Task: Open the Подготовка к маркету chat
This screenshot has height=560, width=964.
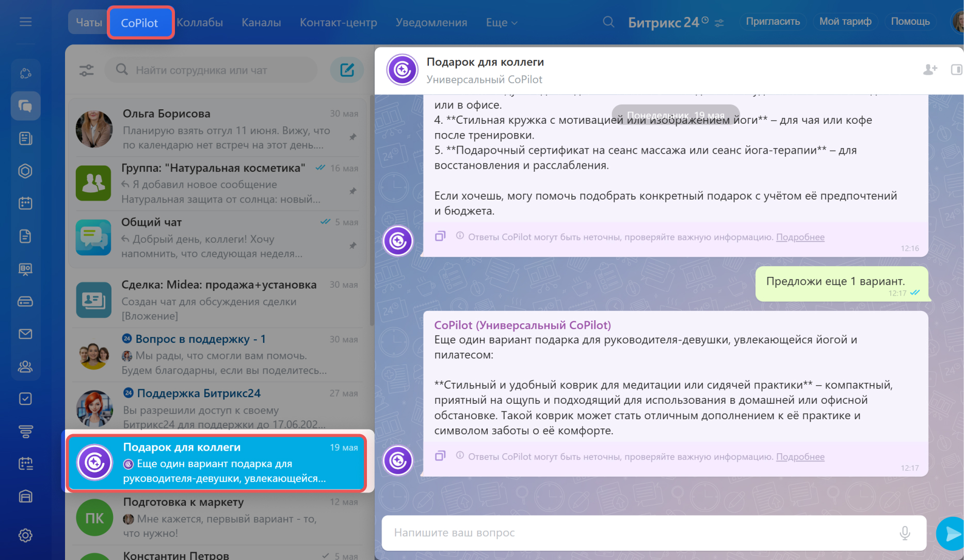Action: [217, 518]
